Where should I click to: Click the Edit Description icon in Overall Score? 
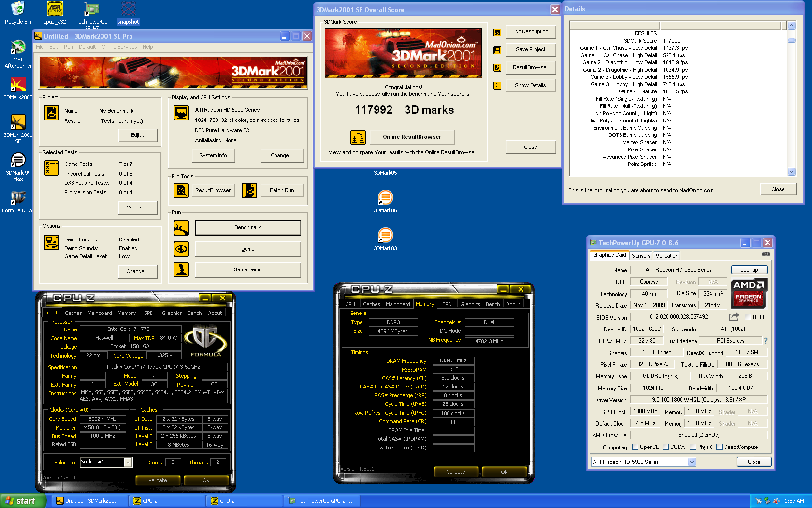[x=497, y=32]
